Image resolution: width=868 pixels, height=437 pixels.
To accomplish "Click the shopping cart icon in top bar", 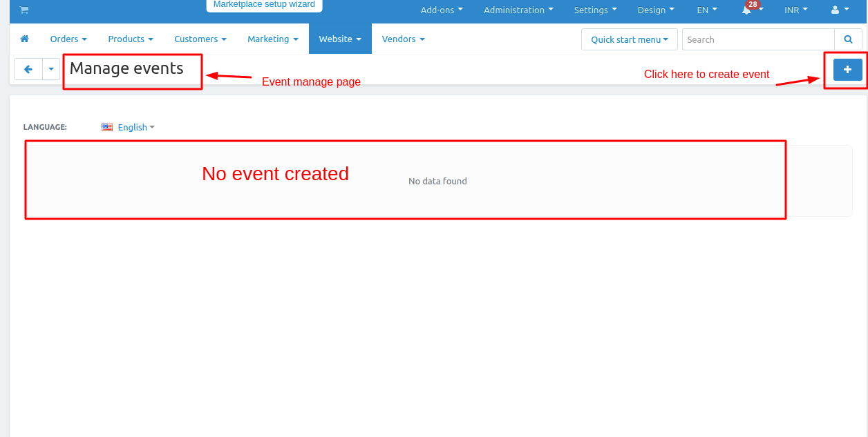I will coord(24,10).
